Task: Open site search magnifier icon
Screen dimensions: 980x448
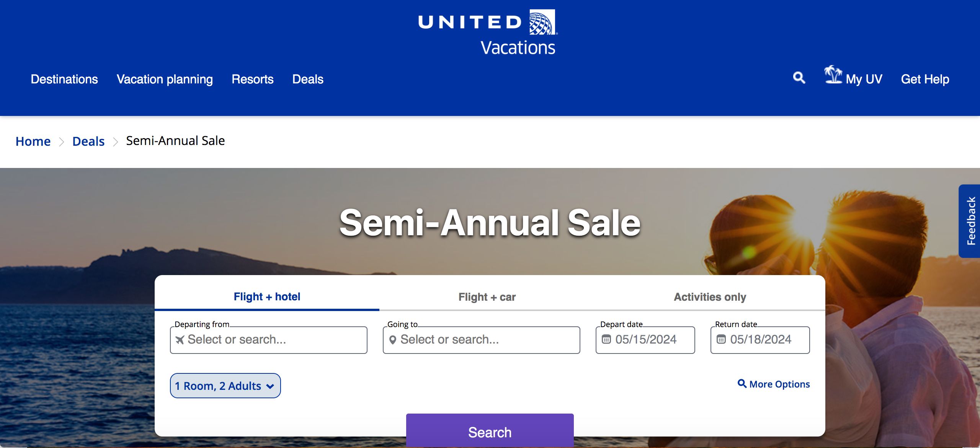Action: pos(799,78)
